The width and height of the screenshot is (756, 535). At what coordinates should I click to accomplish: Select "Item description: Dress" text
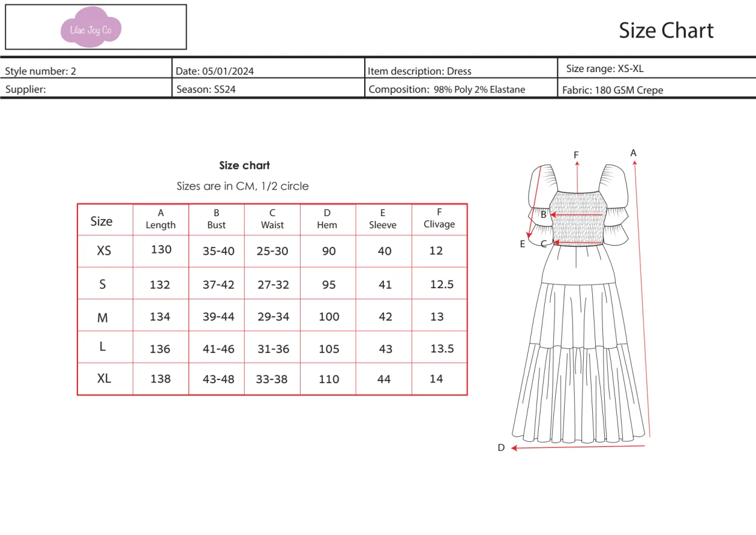coord(419,71)
